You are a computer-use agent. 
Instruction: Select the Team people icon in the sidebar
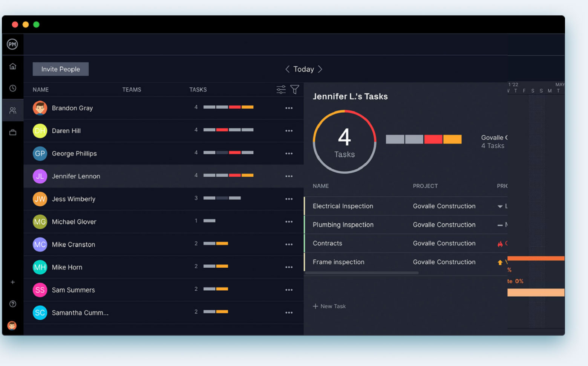[x=12, y=110]
